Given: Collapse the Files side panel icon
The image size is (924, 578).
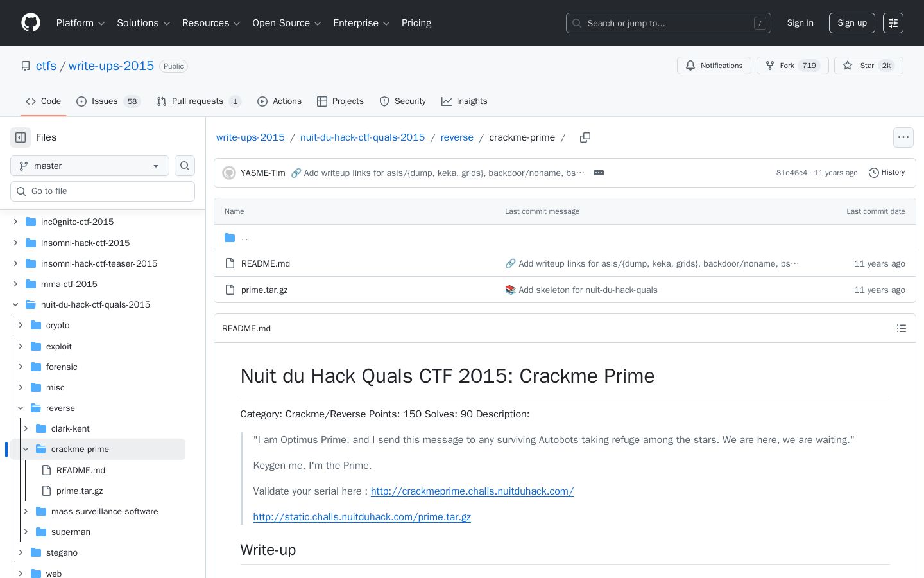Looking at the screenshot, I should pos(21,137).
